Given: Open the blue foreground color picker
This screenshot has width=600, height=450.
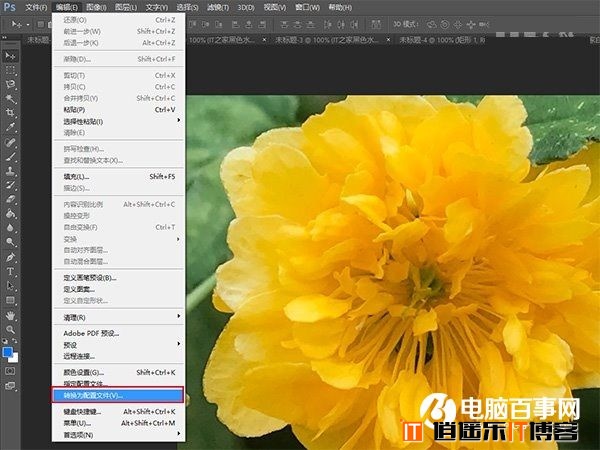Looking at the screenshot, I should [7, 351].
